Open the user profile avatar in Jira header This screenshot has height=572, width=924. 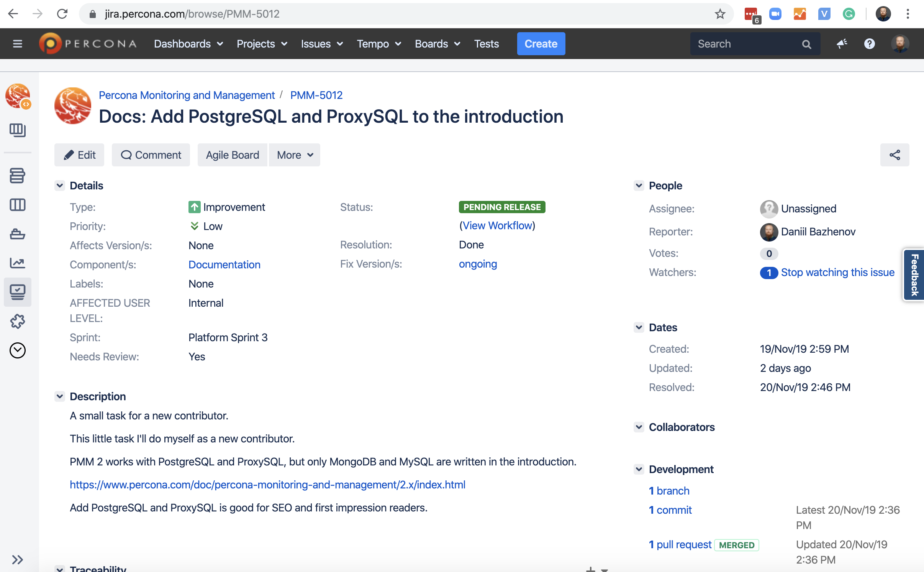(x=900, y=44)
